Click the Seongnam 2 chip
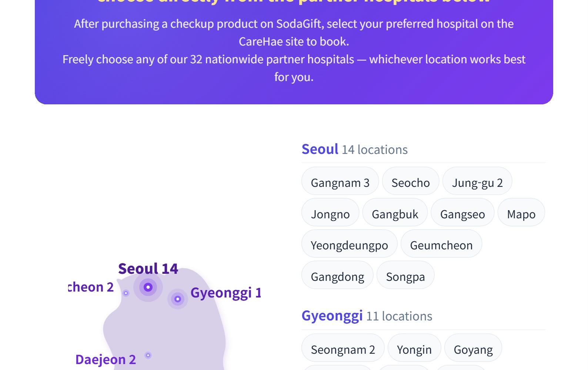The image size is (588, 370). click(x=343, y=348)
